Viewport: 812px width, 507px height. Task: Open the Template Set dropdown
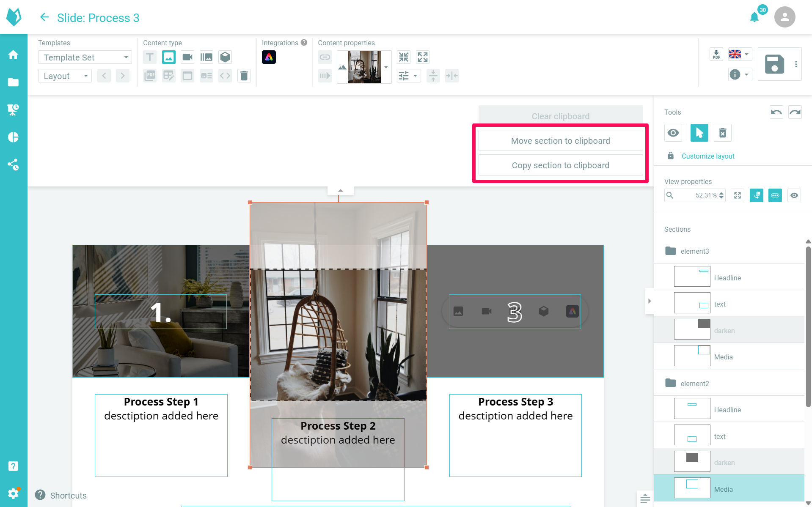pyautogui.click(x=85, y=57)
